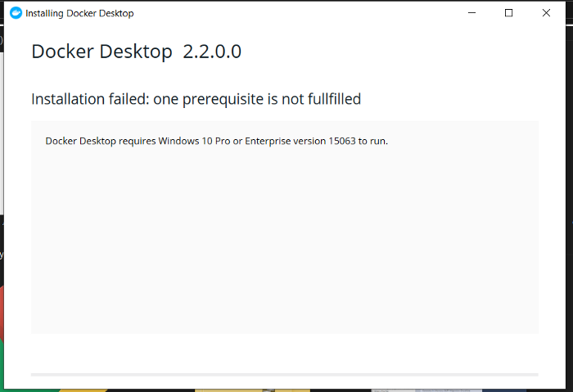This screenshot has height=392, width=573.
Task: Click the version number "2.2.0.0"
Action: (212, 52)
